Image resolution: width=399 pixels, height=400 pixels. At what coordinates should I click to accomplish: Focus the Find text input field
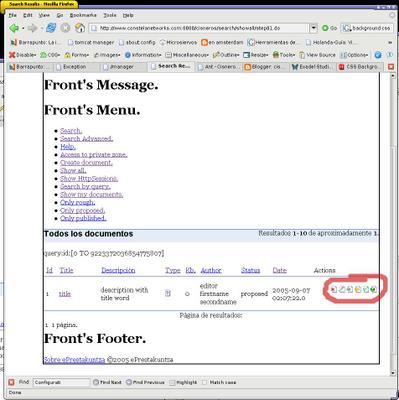click(x=61, y=382)
